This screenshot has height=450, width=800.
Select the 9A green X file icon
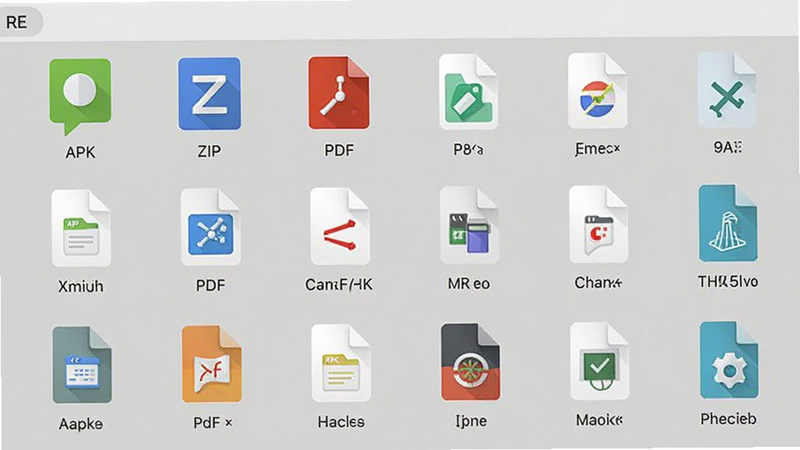click(x=727, y=90)
